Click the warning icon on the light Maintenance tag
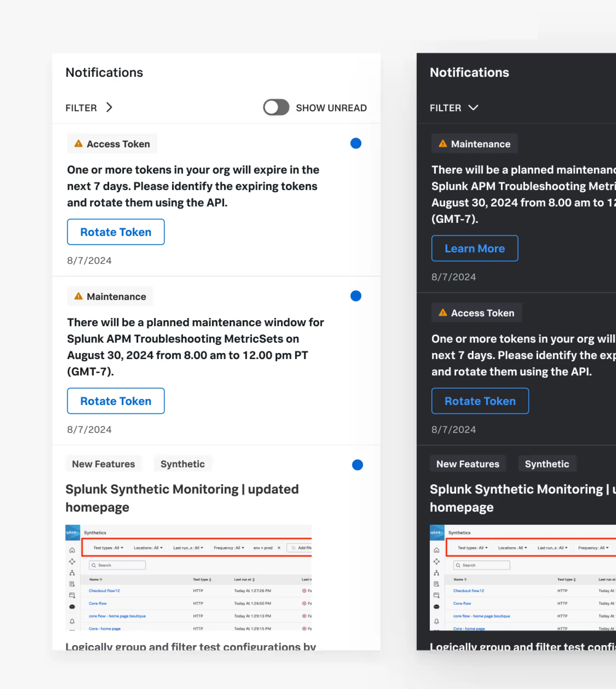 click(78, 296)
